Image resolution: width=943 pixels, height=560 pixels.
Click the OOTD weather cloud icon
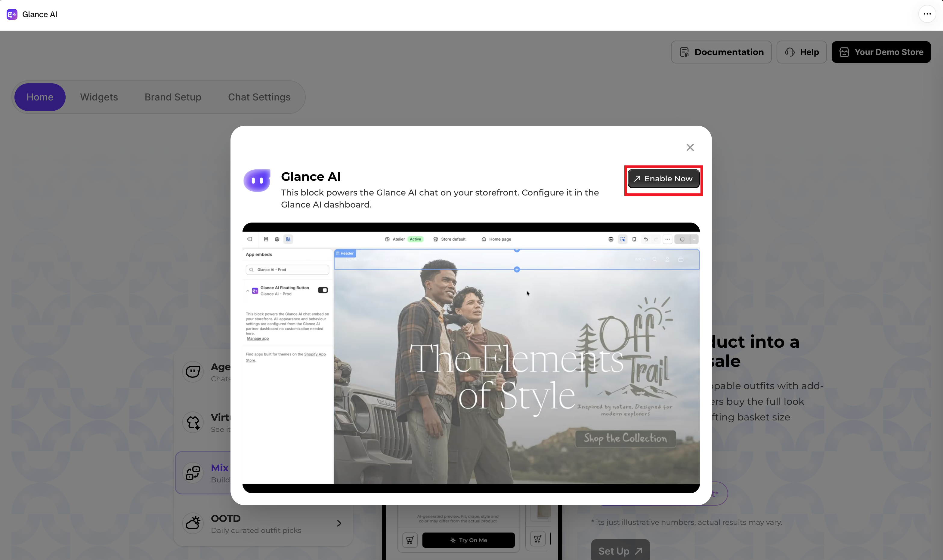(x=193, y=523)
